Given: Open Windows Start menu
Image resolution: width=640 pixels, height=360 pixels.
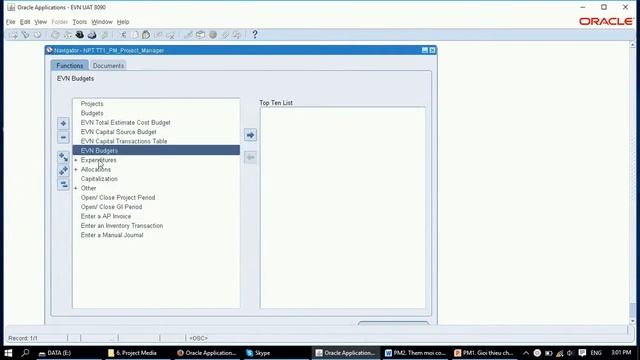Looking at the screenshot, I should tap(8, 353).
